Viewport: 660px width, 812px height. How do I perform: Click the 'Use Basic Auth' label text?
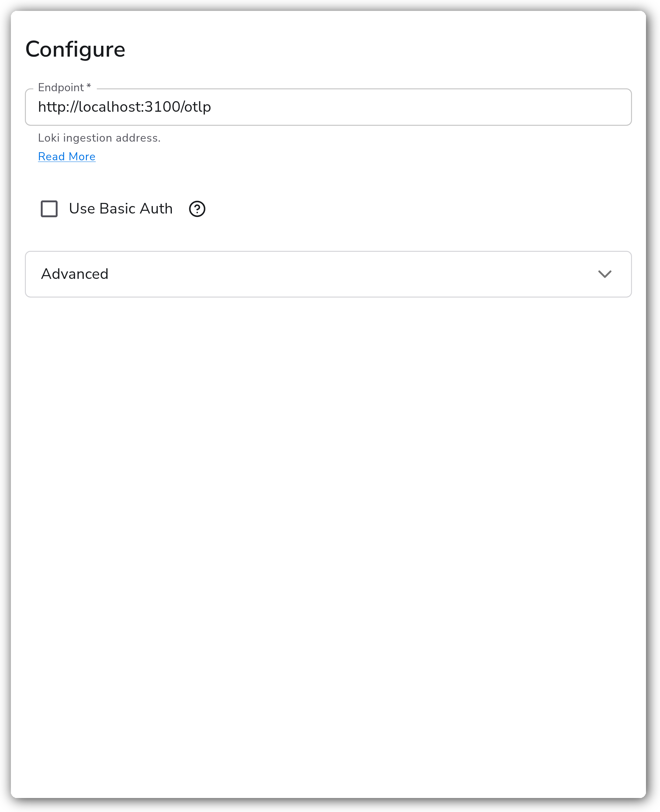[x=120, y=209]
